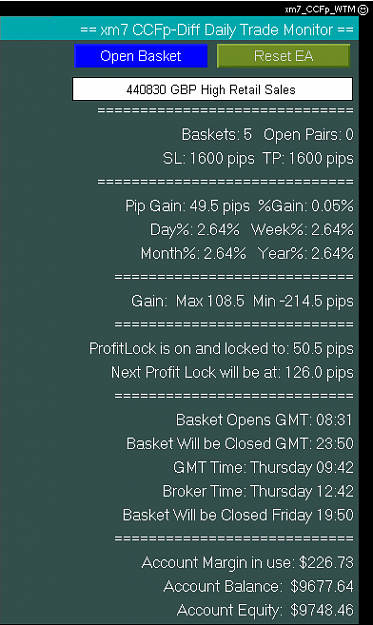The image size is (373, 625).
Task: Click the Pip Gain 49.5 pips readout
Action: [188, 206]
